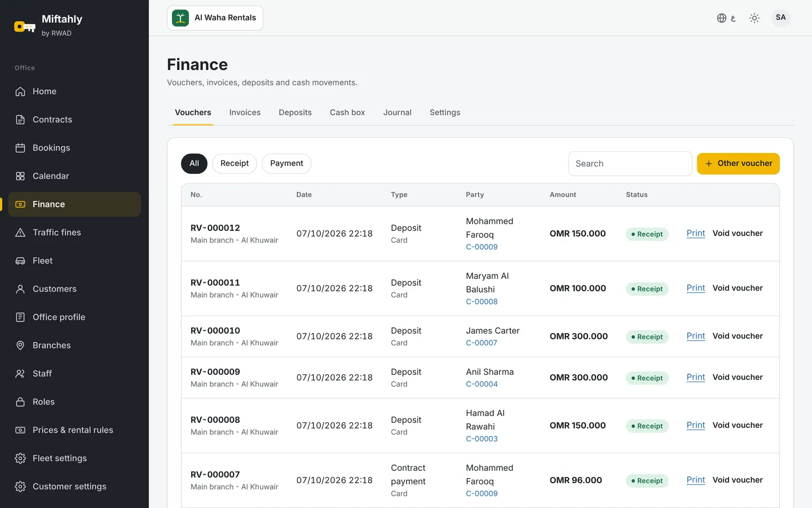The height and width of the screenshot is (508, 812).
Task: Click the OMR 96.000 amount
Action: pyautogui.click(x=576, y=480)
